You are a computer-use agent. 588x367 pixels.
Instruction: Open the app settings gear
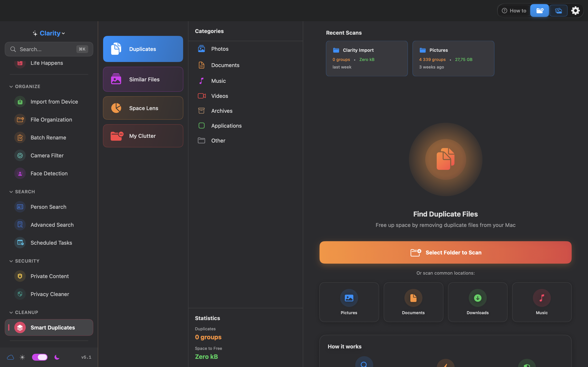click(x=575, y=10)
